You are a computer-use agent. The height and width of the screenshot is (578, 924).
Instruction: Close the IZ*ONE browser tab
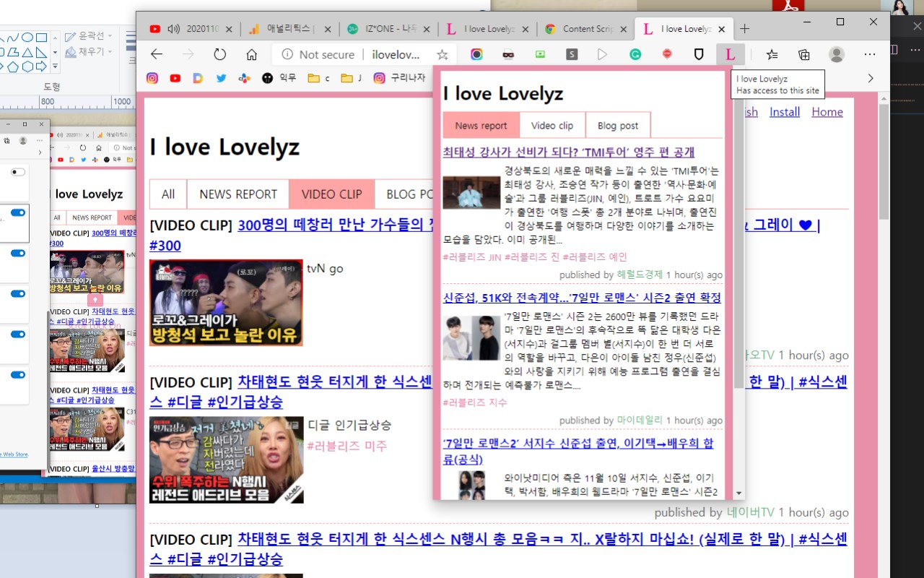(425, 30)
